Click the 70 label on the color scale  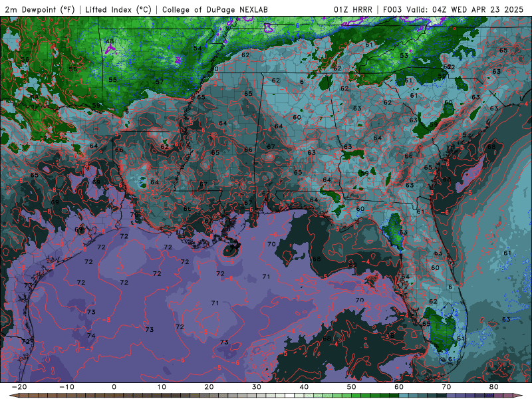[x=446, y=387]
